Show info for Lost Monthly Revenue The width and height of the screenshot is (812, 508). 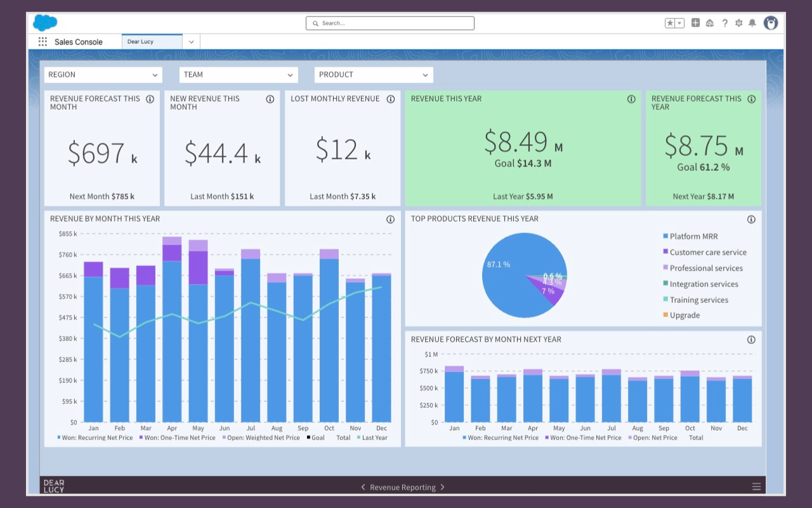[391, 99]
